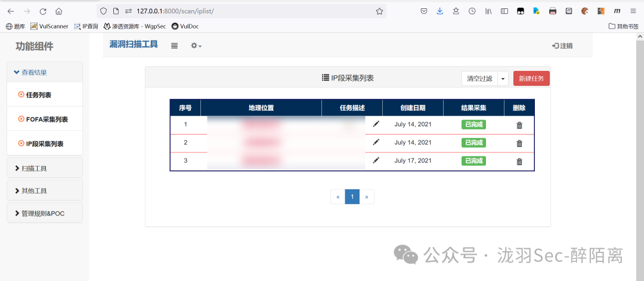Click the 清空过滤 button
644x281 pixels.
[479, 79]
